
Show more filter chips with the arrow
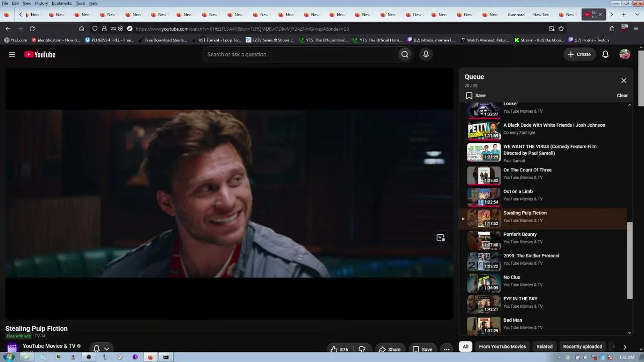point(624,347)
